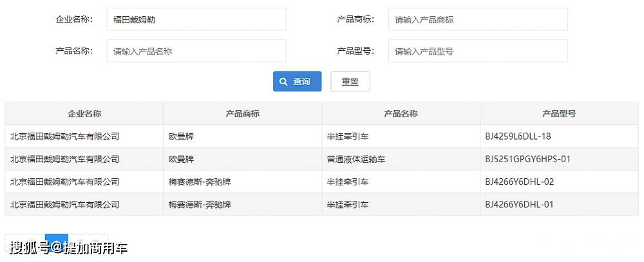Click 欧曼牌 in the first table row
Screen dimensions: 644x262
tap(181, 136)
